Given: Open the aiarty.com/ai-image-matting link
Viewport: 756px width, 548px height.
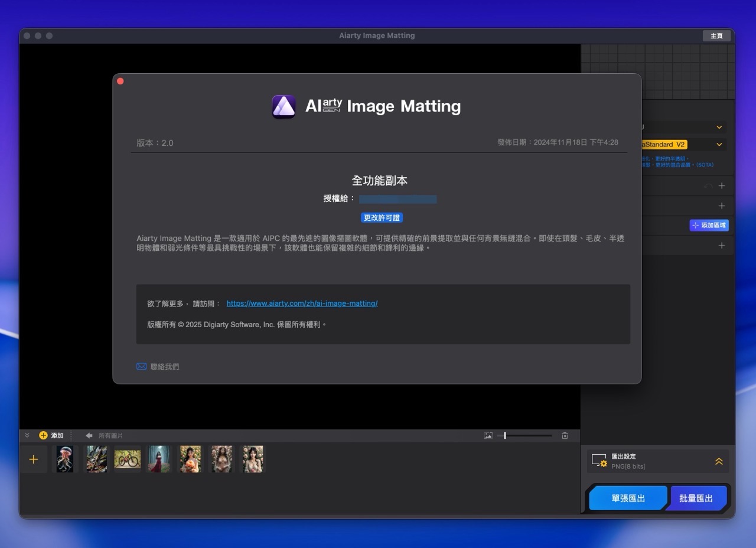Looking at the screenshot, I should coord(302,303).
